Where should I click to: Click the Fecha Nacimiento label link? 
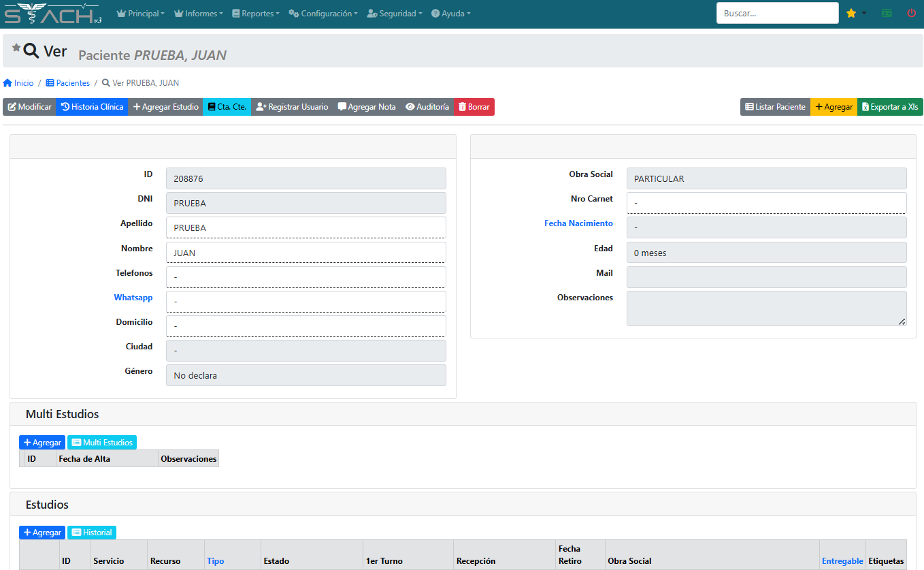(578, 223)
